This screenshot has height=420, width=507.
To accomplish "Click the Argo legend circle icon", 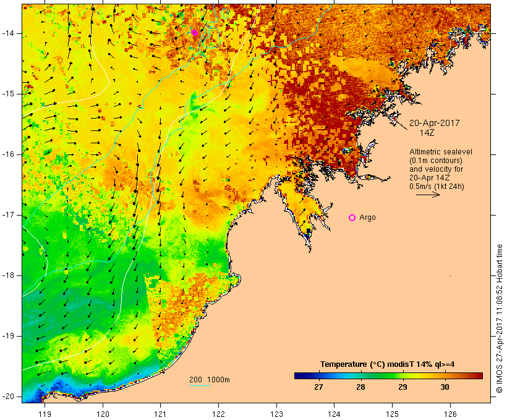I will click(352, 218).
